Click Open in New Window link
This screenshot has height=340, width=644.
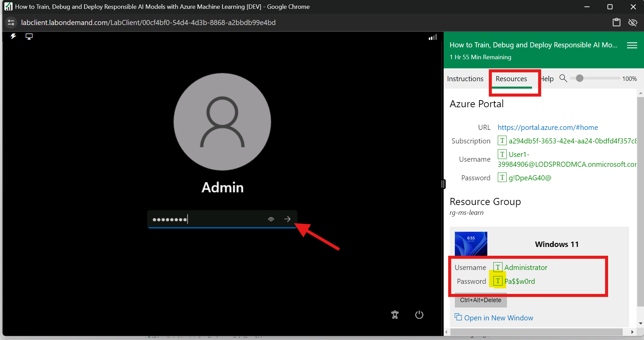point(498,318)
